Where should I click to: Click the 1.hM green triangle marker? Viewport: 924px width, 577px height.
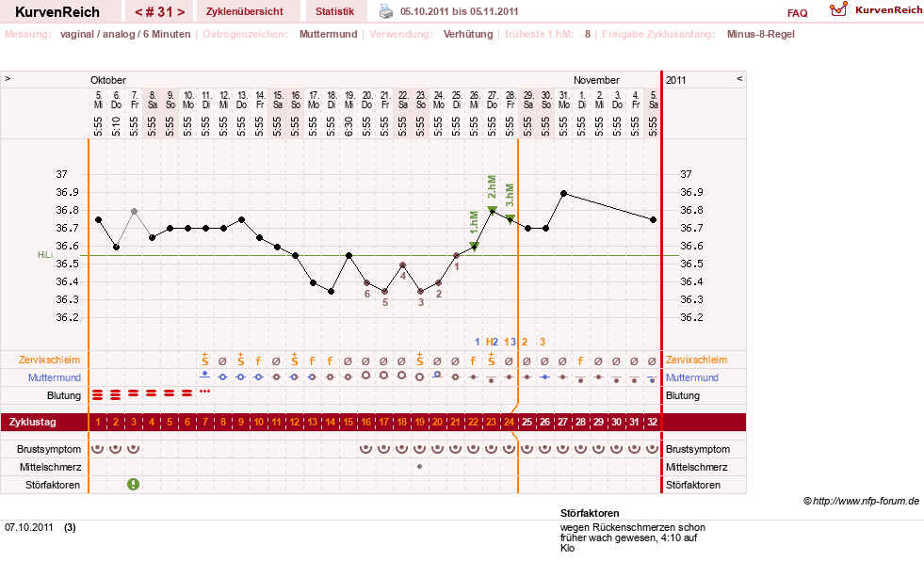coord(474,246)
